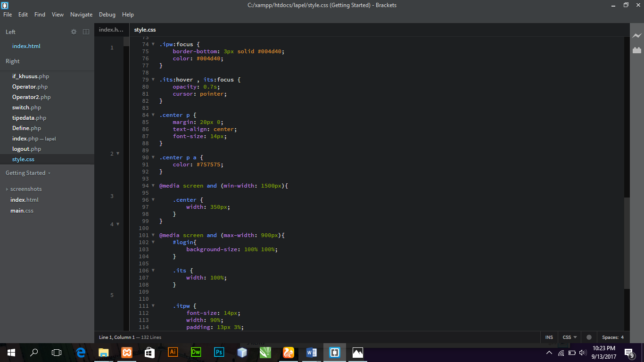Open index.php — lapel working file
This screenshot has height=362, width=644.
[34, 139]
